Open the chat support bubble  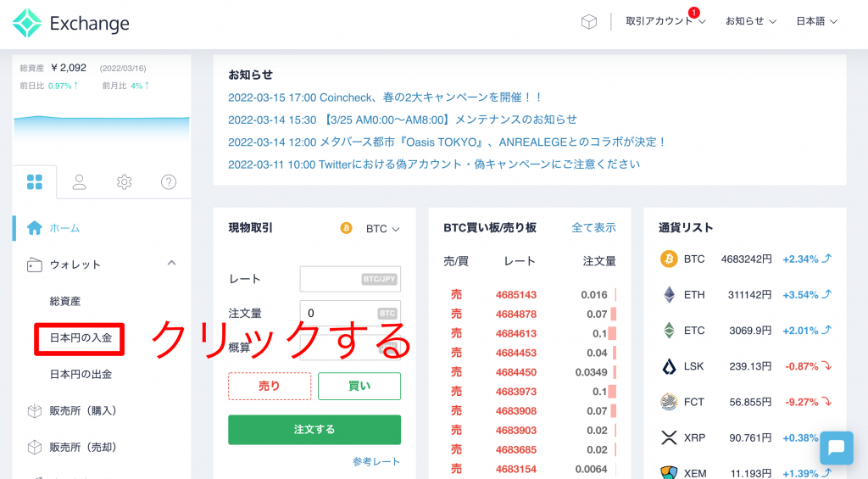point(836,448)
